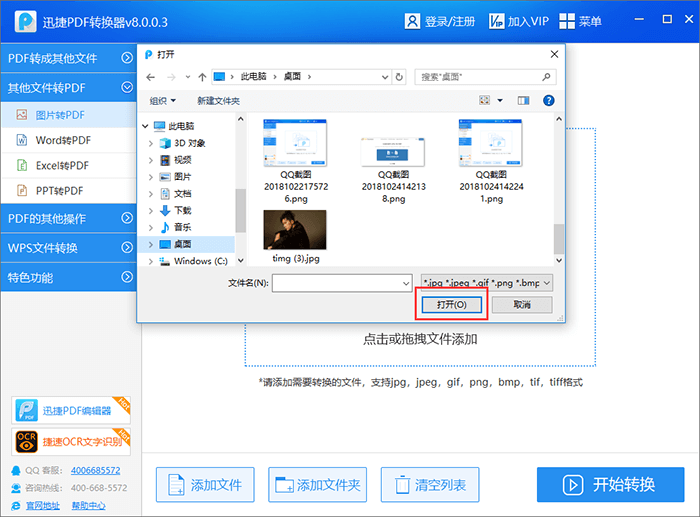Viewport: 700px width, 517px height.
Task: Expand the 特色功能 section
Action: pyautogui.click(x=127, y=277)
